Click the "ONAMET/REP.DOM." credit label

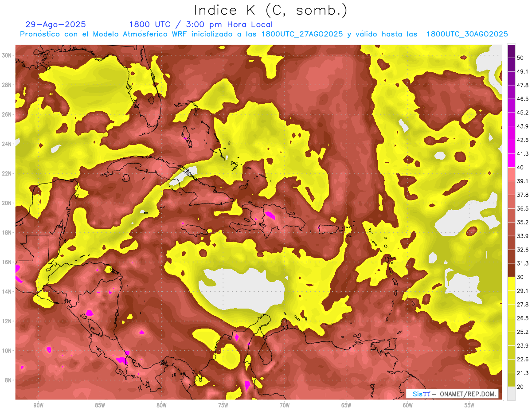click(467, 394)
